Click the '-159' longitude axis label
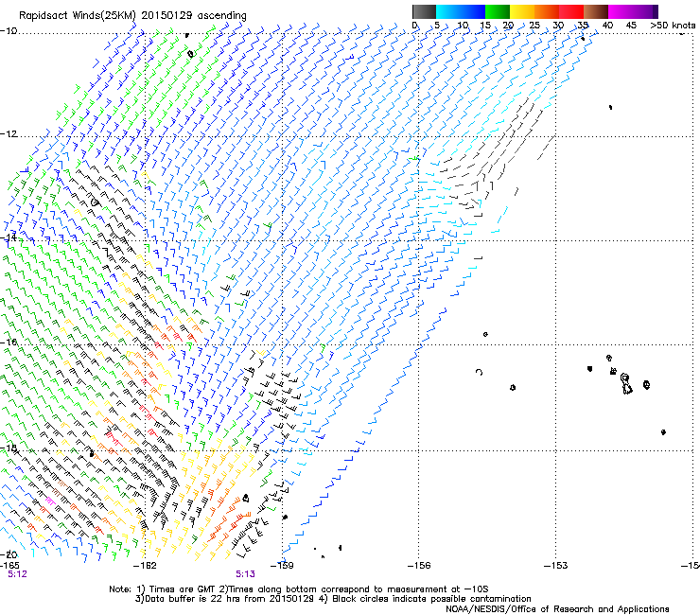The width and height of the screenshot is (700, 615). click(x=282, y=566)
